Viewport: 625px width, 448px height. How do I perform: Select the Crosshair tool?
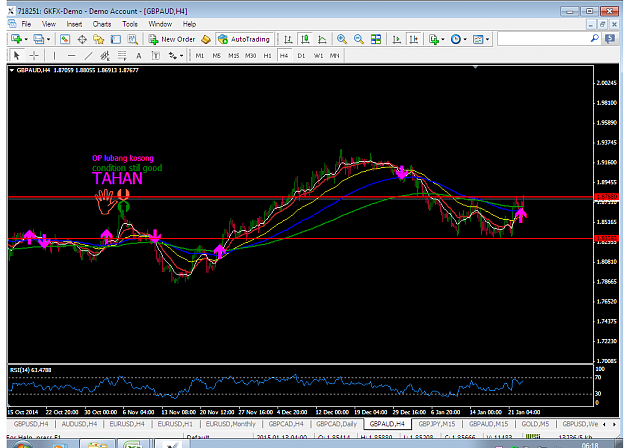(34, 56)
